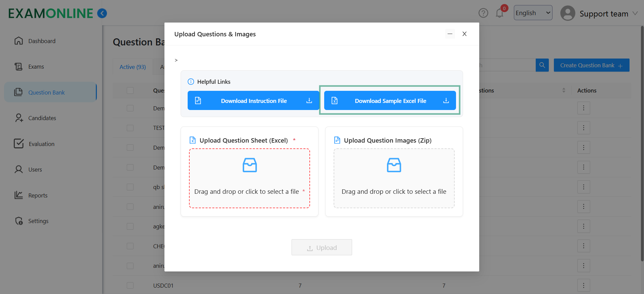Click inbox icon in Excel upload area

coord(250,165)
